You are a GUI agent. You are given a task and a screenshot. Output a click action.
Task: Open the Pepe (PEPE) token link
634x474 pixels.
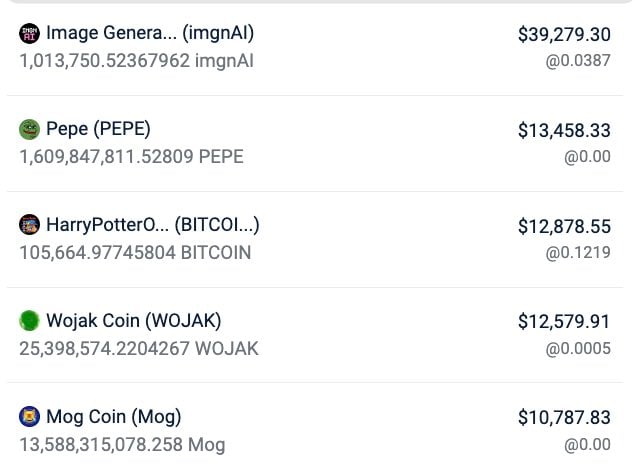click(98, 129)
